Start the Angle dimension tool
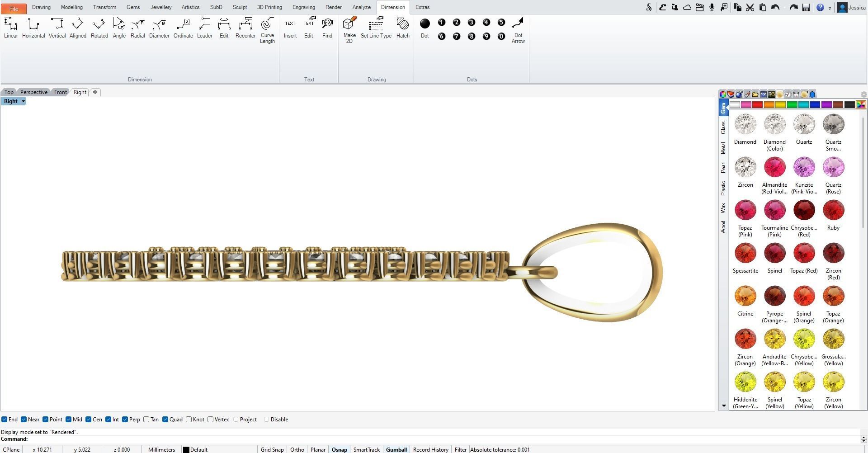The width and height of the screenshot is (868, 453). tap(119, 28)
